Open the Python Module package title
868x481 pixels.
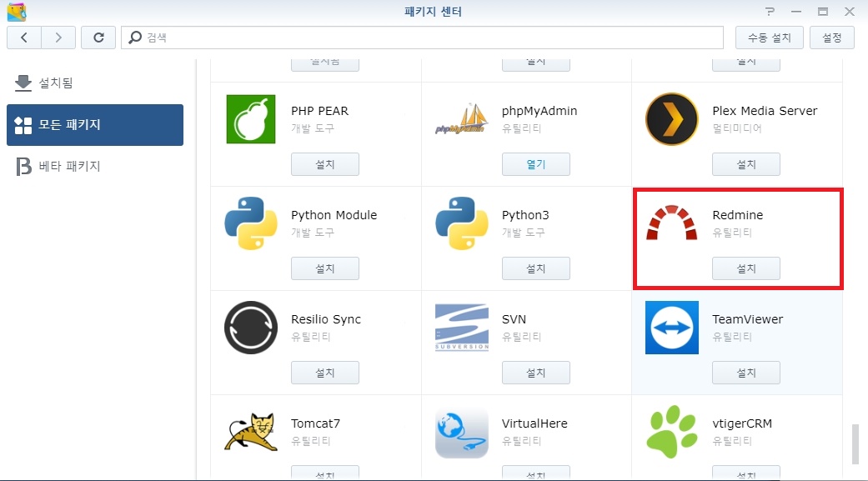tap(334, 215)
